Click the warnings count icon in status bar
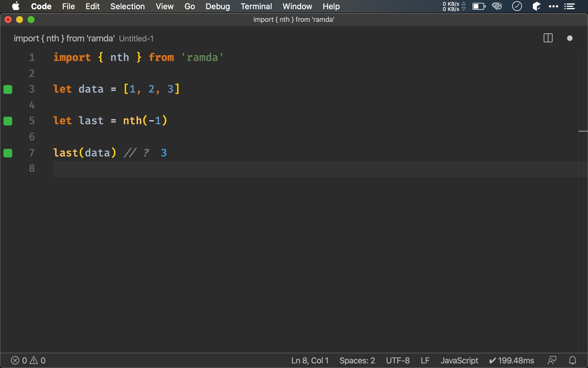 [x=38, y=360]
